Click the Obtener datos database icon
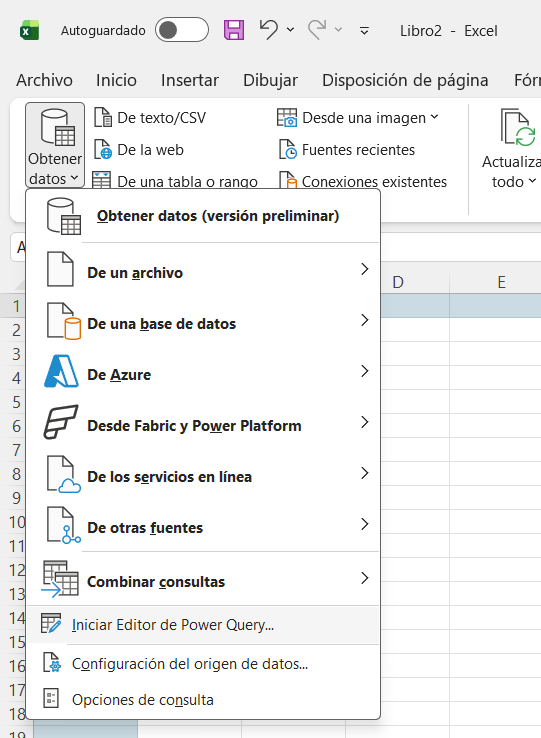 click(58, 127)
